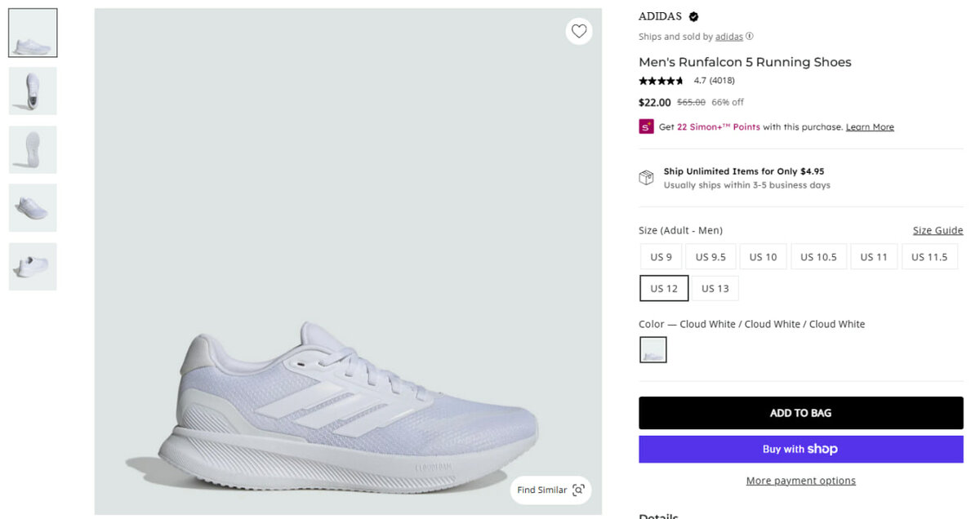This screenshot has height=519, width=980.
Task: Click the info icon beside adidas seller
Action: [750, 36]
